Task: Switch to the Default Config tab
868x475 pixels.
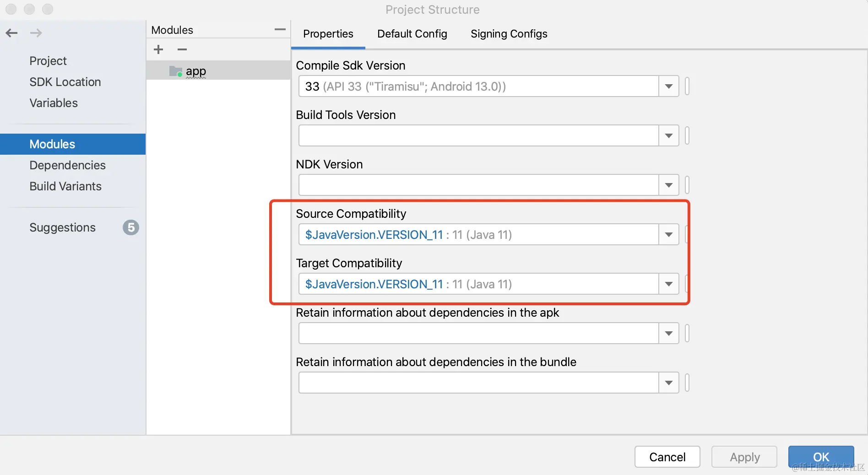Action: coord(412,34)
